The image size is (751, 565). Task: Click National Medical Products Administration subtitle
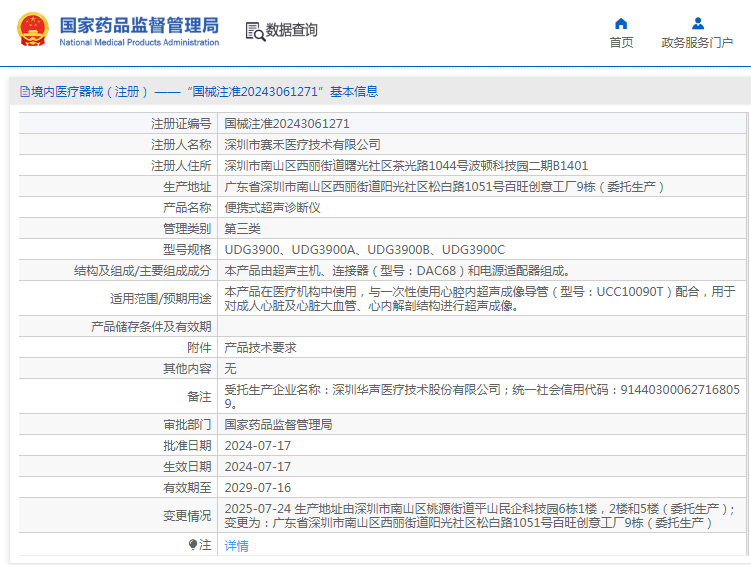pyautogui.click(x=139, y=43)
